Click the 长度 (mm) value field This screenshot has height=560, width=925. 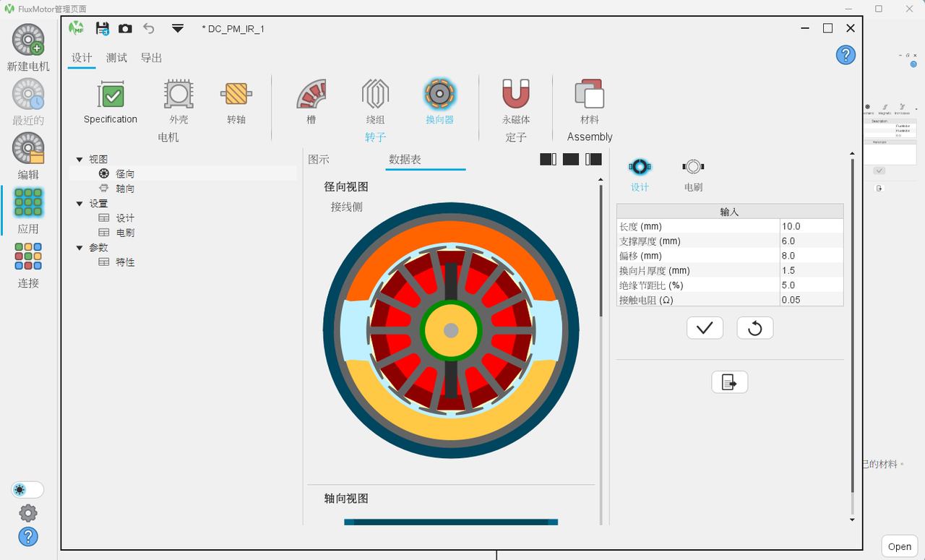812,226
